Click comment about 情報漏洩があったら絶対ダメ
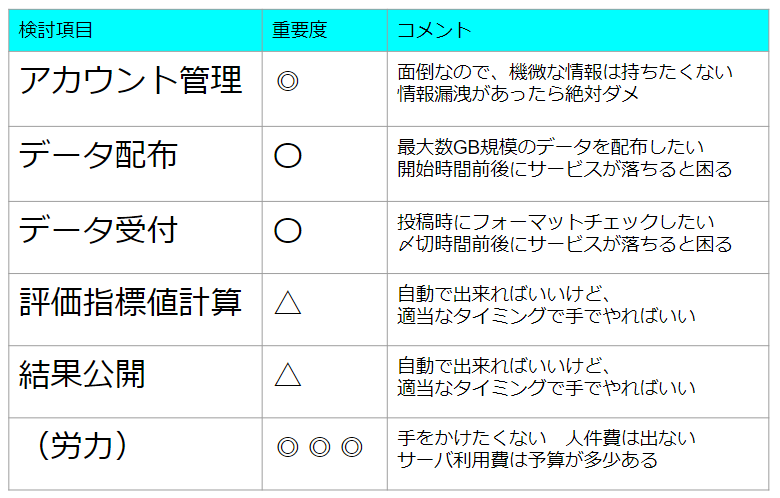Image resolution: width=780 pixels, height=498 pixels. 518,93
